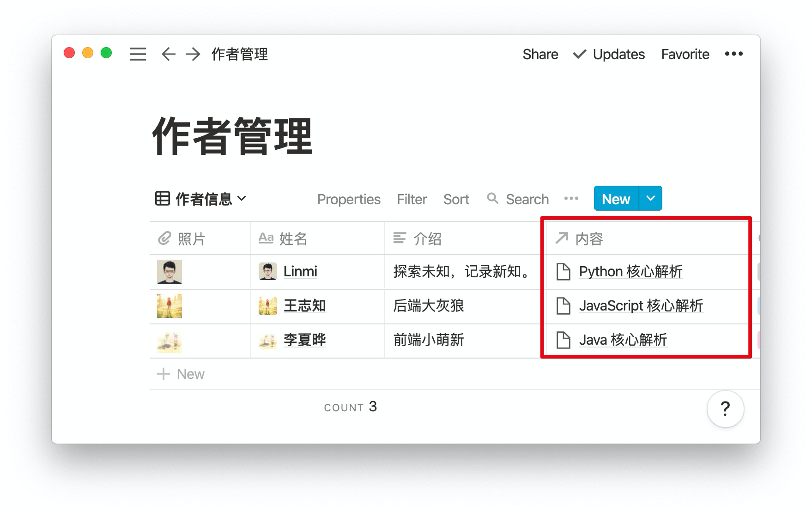Screen dimensions: 812x512
Task: Add page to Favorite
Action: point(685,54)
